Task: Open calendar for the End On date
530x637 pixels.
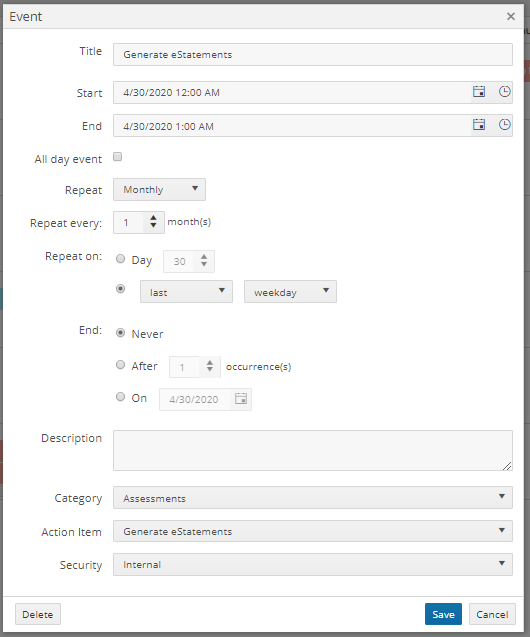Action: click(241, 399)
